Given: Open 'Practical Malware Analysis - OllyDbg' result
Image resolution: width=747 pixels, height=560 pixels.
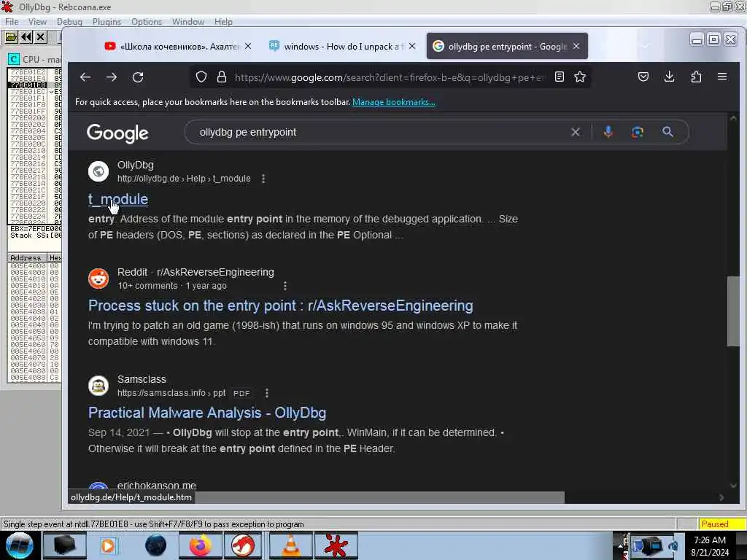Looking at the screenshot, I should (207, 413).
